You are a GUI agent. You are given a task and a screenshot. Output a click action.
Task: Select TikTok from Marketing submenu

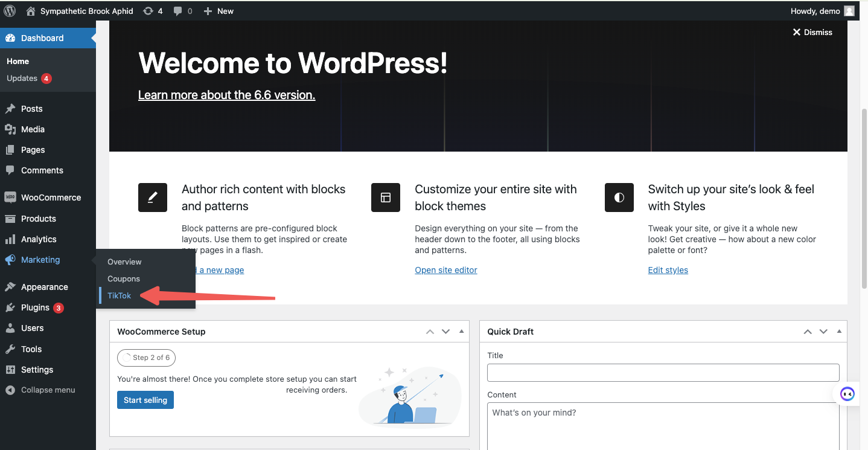(120, 295)
